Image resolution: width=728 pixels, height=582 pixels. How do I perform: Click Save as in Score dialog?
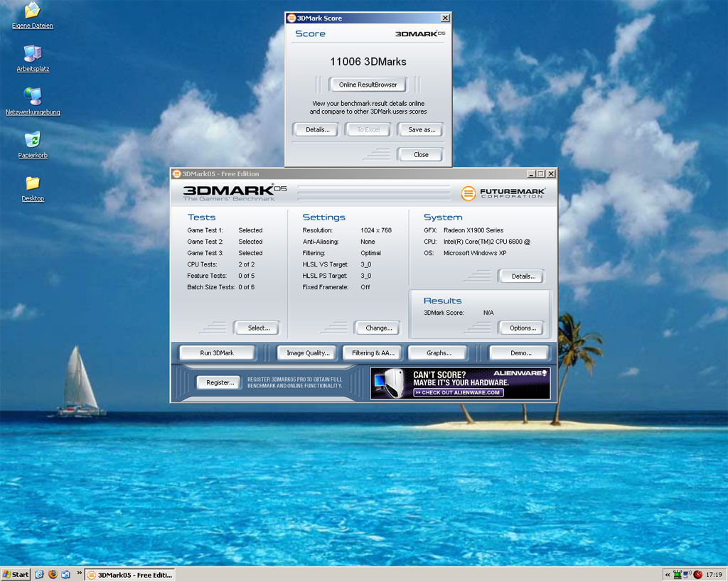(x=422, y=129)
